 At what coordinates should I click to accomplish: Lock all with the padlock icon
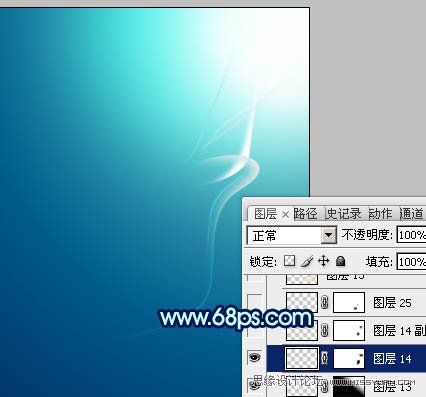pos(340,261)
